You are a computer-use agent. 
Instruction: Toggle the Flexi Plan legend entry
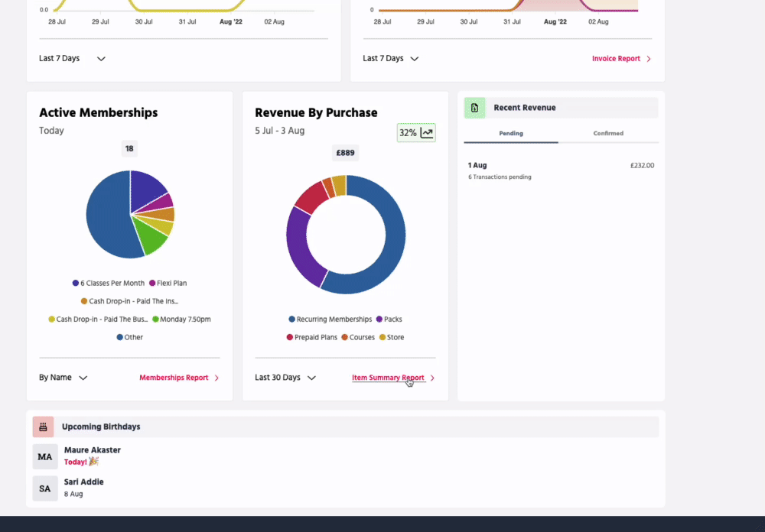tap(168, 284)
